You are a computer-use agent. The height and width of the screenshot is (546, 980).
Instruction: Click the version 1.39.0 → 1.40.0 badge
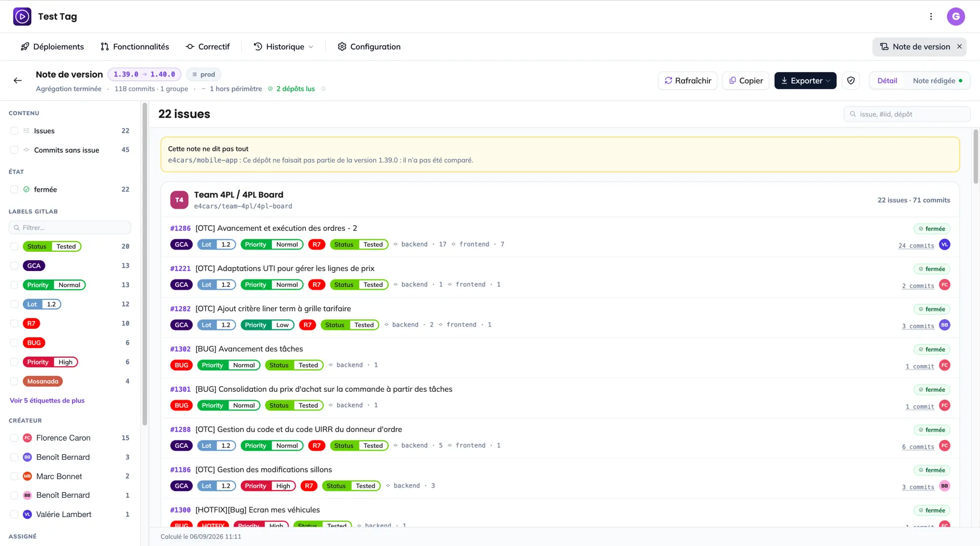click(144, 74)
